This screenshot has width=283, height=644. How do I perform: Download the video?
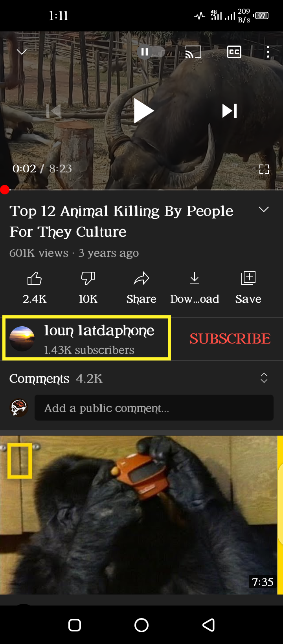coord(195,287)
